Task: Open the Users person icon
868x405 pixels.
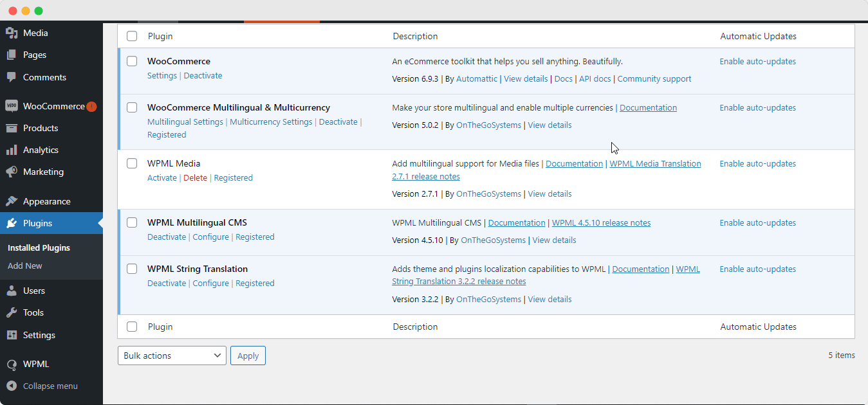Action: (12, 291)
